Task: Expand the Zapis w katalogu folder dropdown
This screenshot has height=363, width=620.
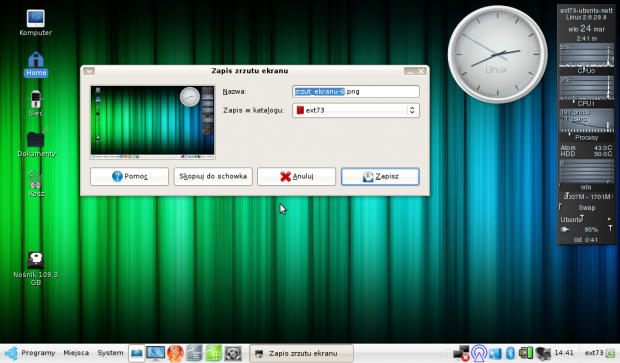Action: click(356, 110)
